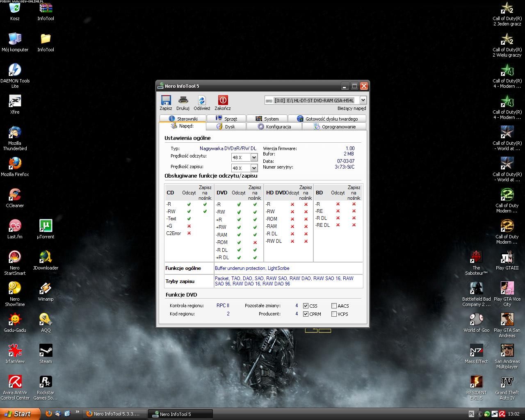Click the CCleaner desktop icon
Image resolution: width=525 pixels, height=420 pixels.
[x=15, y=195]
